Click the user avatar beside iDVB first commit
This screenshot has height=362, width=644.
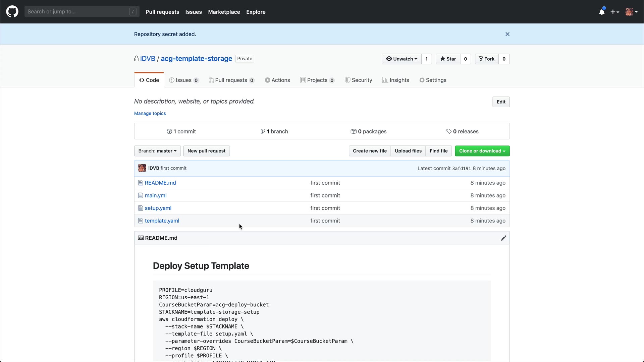click(142, 168)
